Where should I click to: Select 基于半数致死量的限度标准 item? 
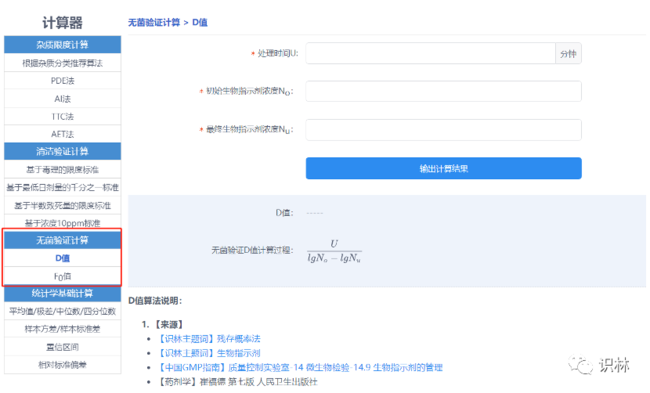(x=63, y=206)
